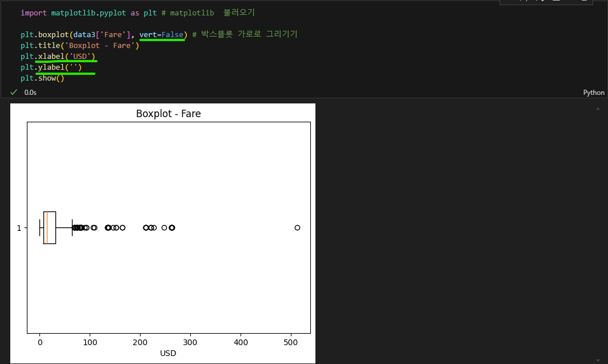Click the 0.0s execution time text
The image size is (608, 364).
pyautogui.click(x=30, y=93)
